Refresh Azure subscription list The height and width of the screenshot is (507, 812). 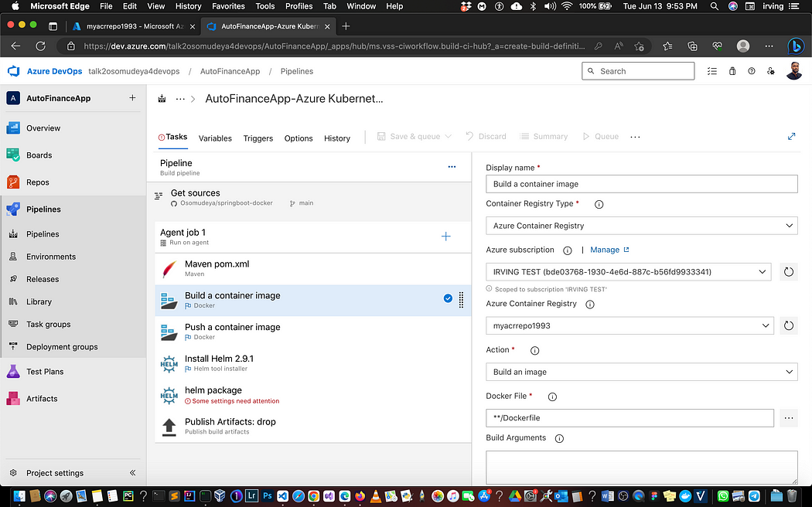788,271
